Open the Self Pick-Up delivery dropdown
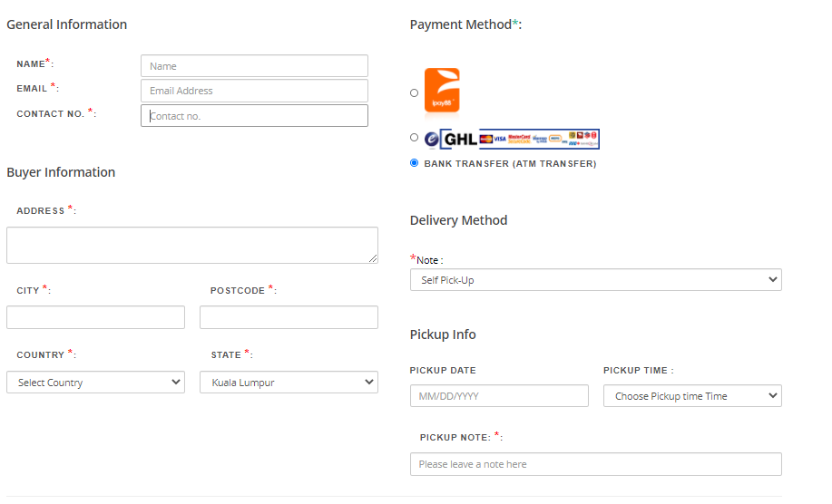832x504 pixels. pos(595,280)
